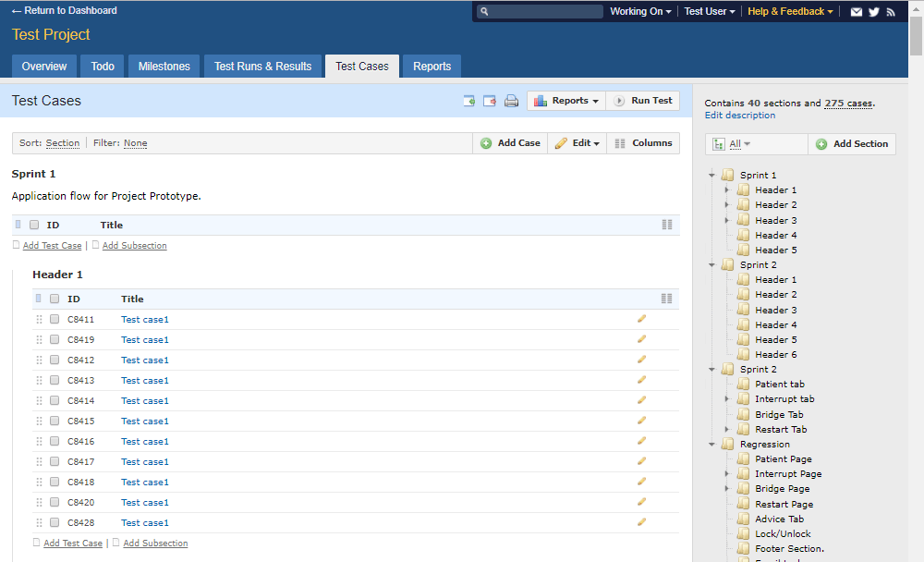
Task: Switch to the Milestones tab
Action: tap(164, 67)
